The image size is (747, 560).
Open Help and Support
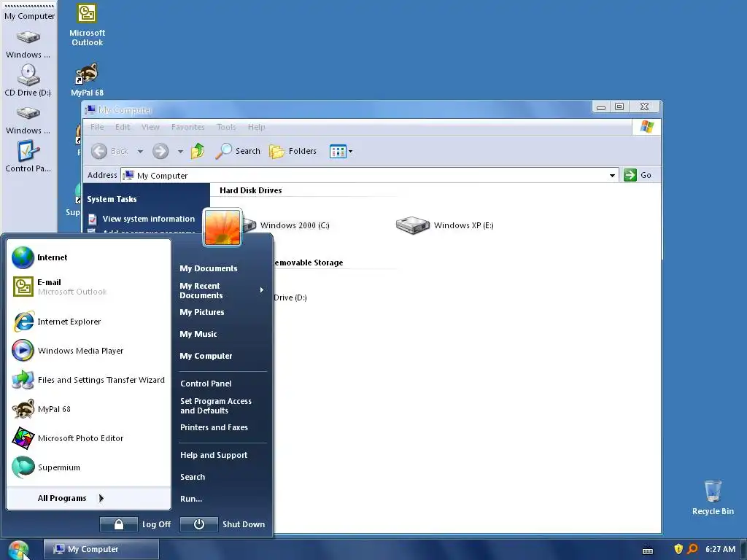(214, 455)
